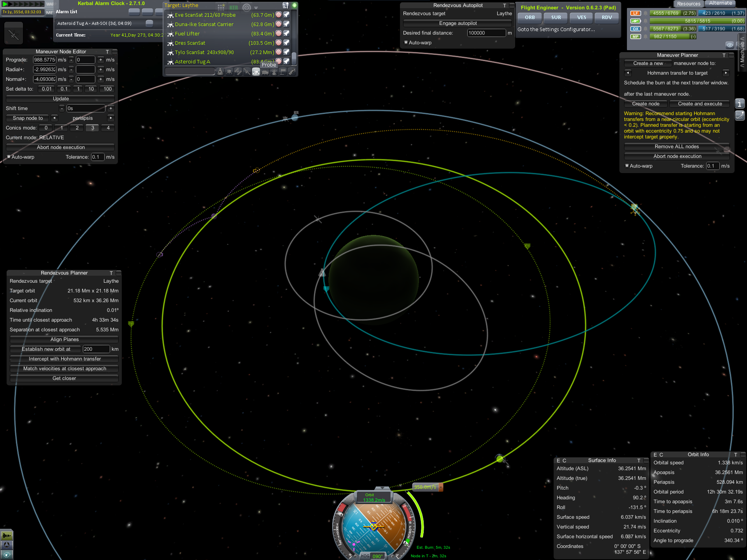
Task: Switch to the Duna-Ike Scansat Carrier vessel
Action: 286,24
